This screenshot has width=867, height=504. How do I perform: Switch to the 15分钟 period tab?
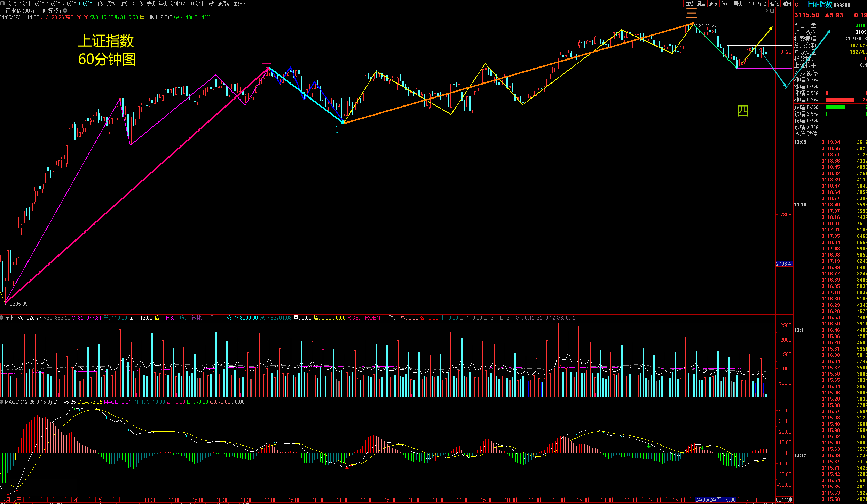pyautogui.click(x=54, y=3)
